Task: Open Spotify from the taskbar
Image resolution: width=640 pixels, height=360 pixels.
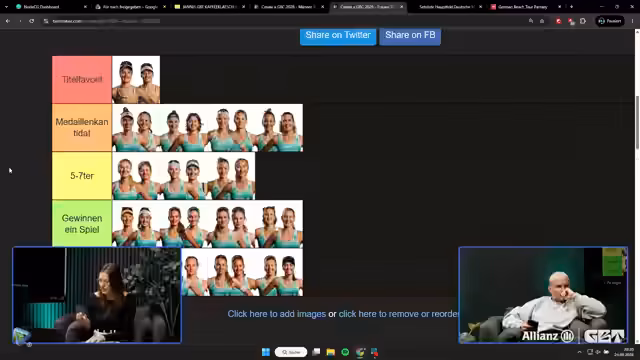Action: click(x=345, y=352)
